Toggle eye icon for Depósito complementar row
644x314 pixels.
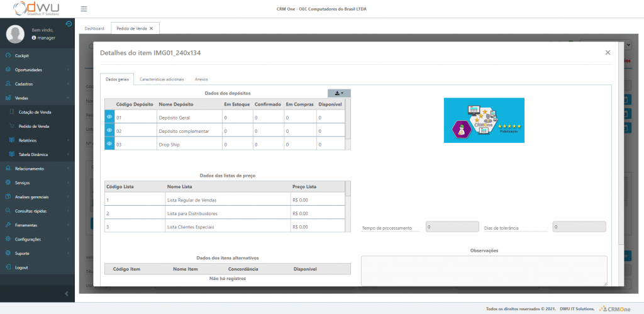point(109,130)
